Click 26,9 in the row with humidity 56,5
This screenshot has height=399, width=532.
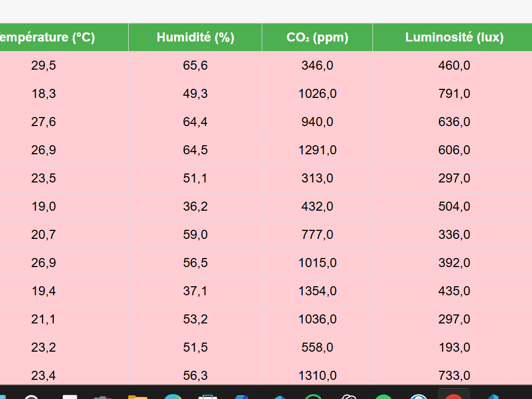pos(44,262)
